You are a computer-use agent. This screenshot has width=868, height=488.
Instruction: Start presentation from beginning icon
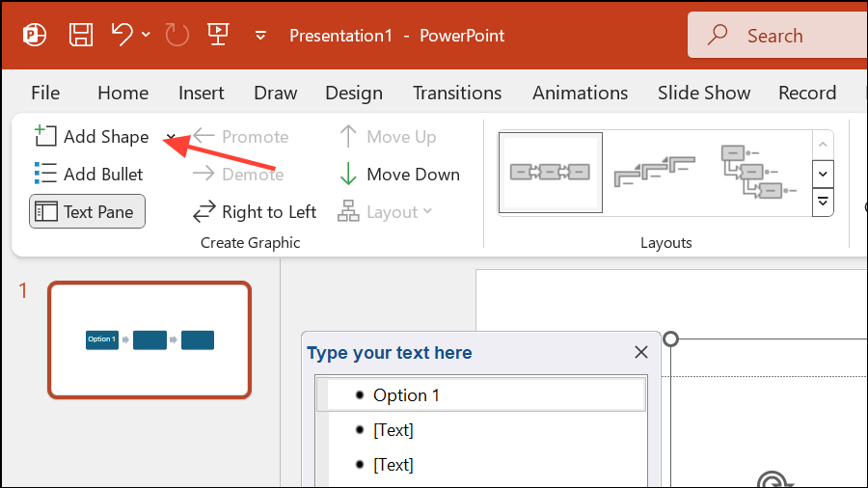click(x=218, y=36)
